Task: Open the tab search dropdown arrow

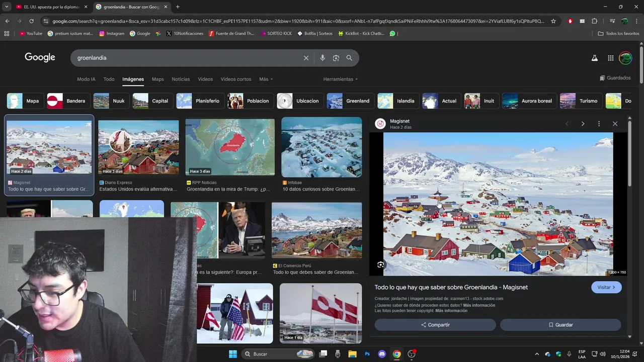Action: [x=7, y=7]
